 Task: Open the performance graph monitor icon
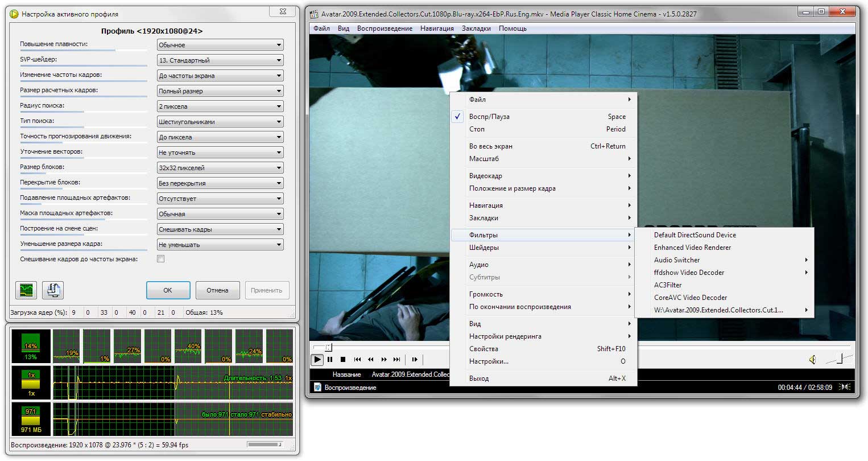(x=26, y=290)
